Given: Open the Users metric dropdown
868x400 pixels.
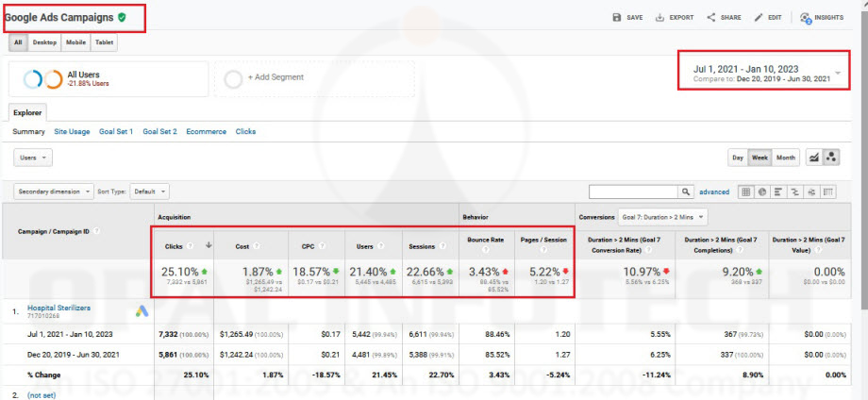Looking at the screenshot, I should 33,158.
